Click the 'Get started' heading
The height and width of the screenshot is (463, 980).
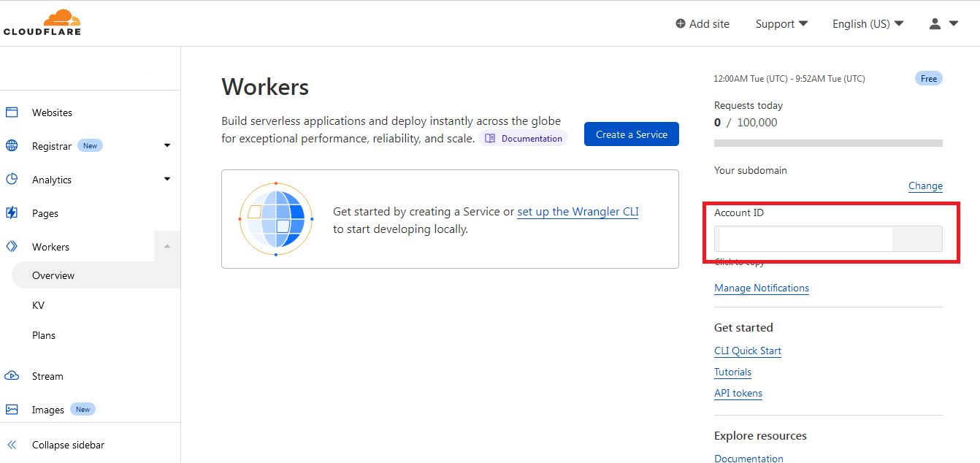[743, 327]
